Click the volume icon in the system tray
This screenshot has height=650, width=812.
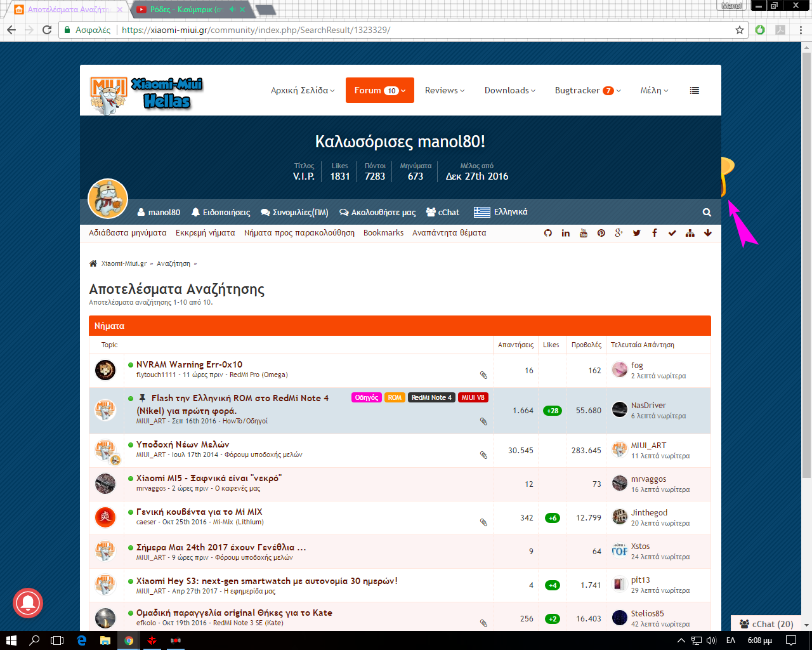[711, 640]
